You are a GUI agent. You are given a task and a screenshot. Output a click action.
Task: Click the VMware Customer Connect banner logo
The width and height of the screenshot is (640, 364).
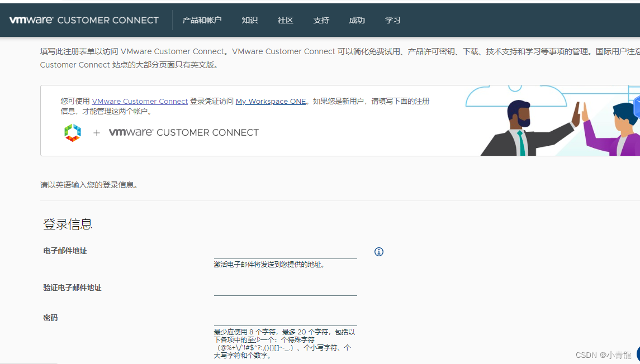[x=184, y=132]
